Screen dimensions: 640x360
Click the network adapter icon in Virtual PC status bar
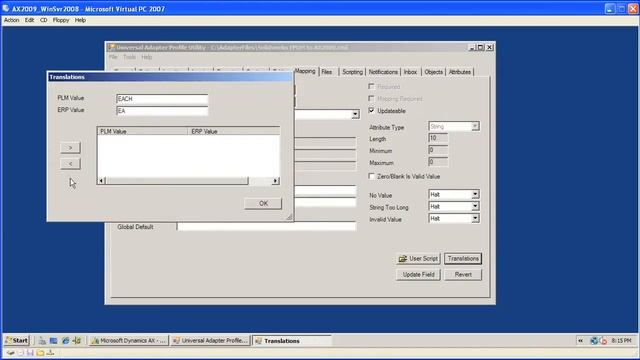[x=50, y=353]
